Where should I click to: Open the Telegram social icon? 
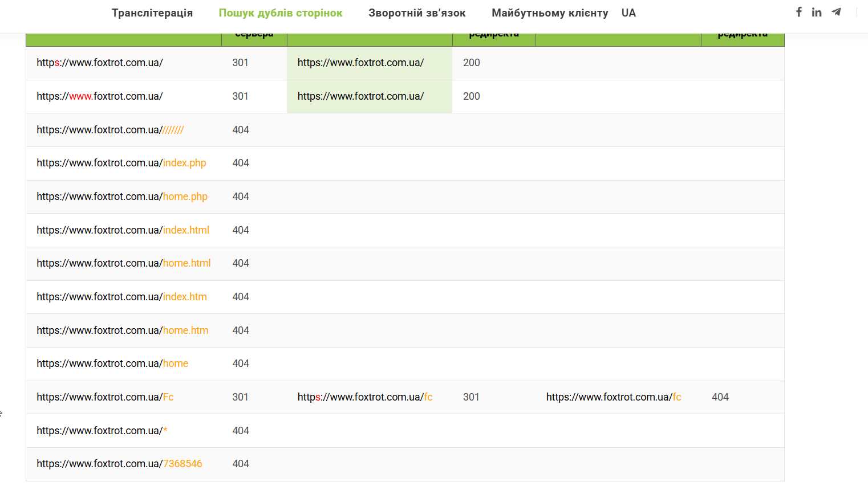pyautogui.click(x=836, y=12)
